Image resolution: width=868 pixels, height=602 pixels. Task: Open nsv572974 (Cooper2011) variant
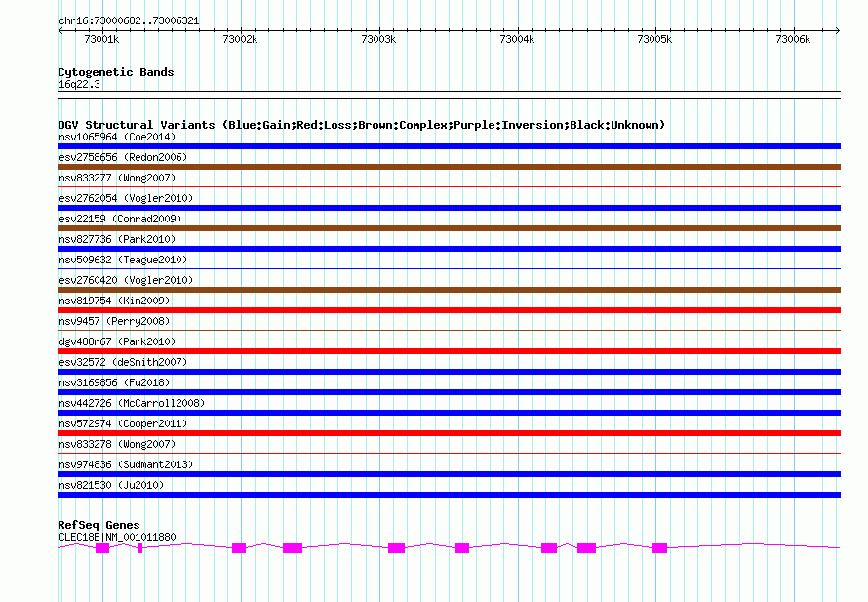coord(123,423)
